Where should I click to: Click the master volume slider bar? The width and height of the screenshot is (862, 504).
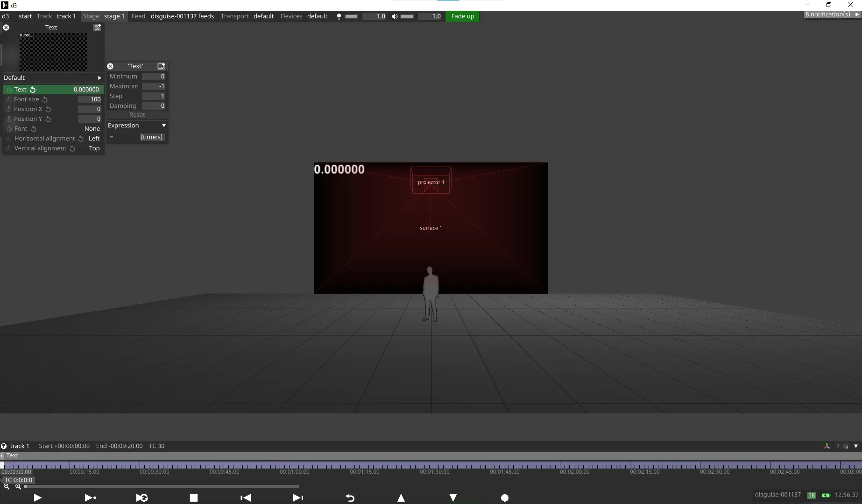point(407,16)
